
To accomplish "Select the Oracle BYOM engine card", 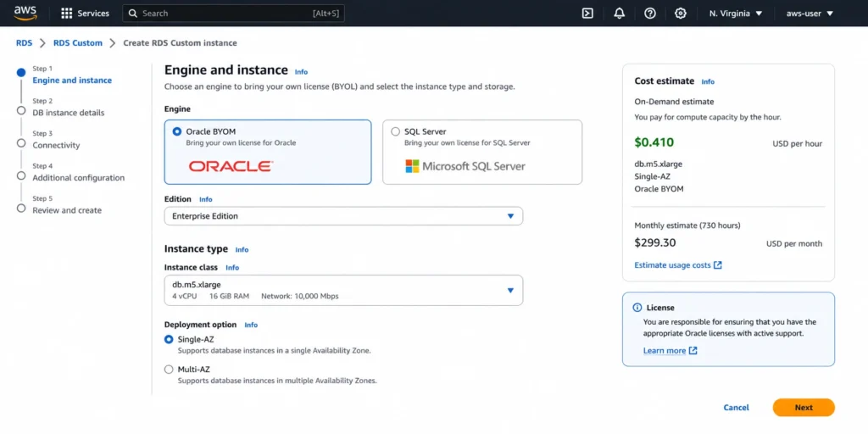I will [268, 152].
